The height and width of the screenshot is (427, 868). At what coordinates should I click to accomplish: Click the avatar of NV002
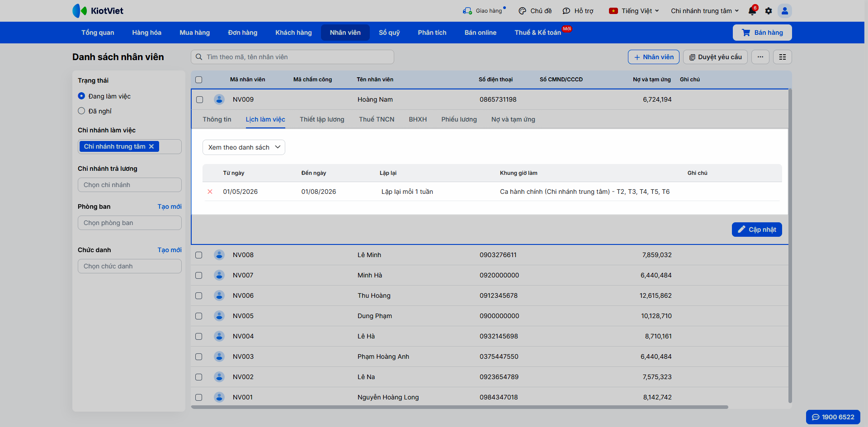click(x=219, y=377)
